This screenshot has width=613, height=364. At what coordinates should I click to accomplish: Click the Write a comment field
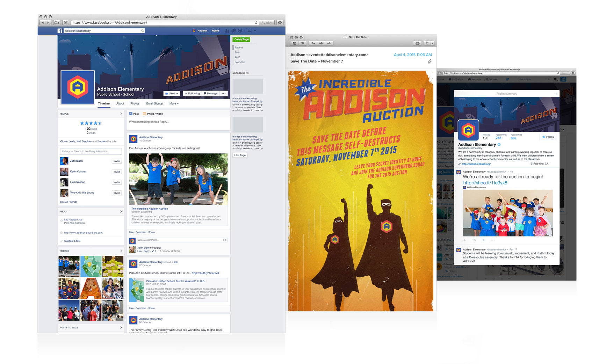[x=179, y=240]
